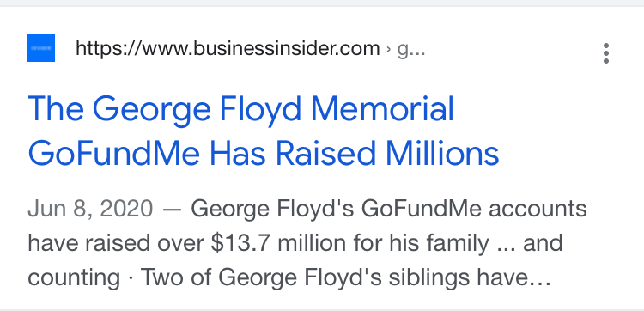The height and width of the screenshot is (311, 644).
Task: Click the "Jun 8, 2020" date
Action: tap(90, 209)
